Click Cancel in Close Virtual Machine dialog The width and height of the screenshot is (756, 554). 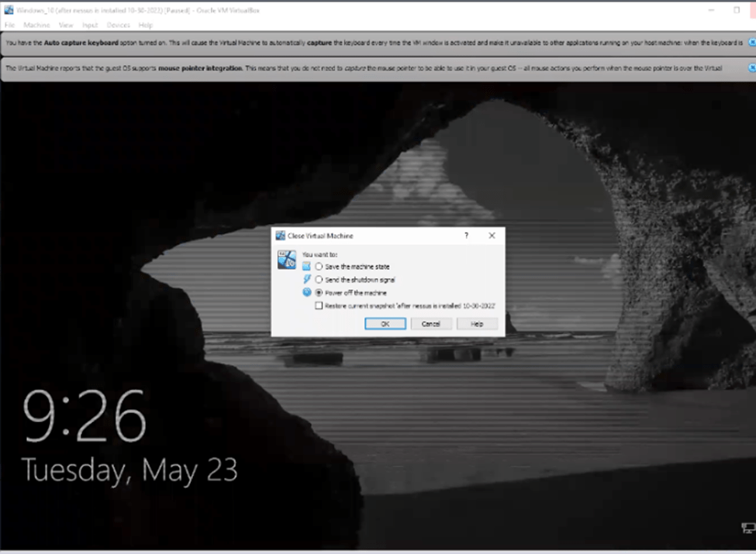pos(431,324)
